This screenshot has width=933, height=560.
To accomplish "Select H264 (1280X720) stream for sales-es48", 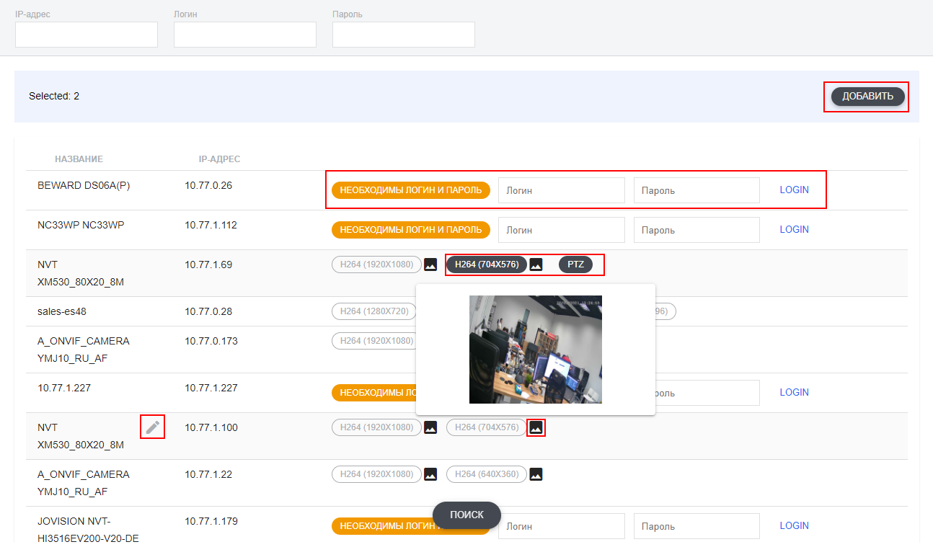I will [x=374, y=311].
